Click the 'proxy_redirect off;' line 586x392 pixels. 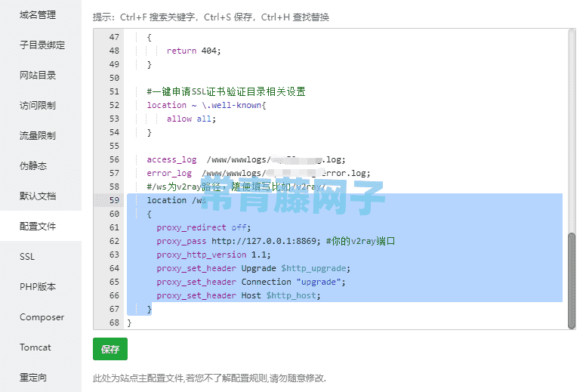(204, 227)
